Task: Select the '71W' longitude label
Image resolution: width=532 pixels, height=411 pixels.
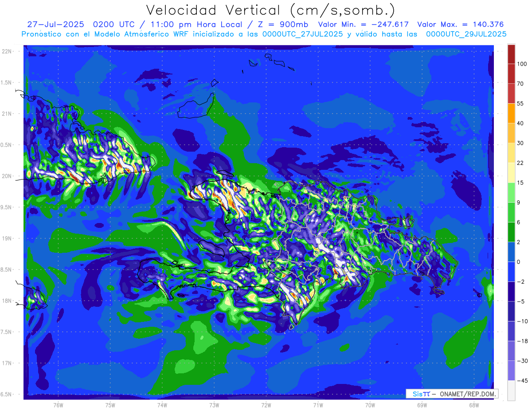Action: 318,405
